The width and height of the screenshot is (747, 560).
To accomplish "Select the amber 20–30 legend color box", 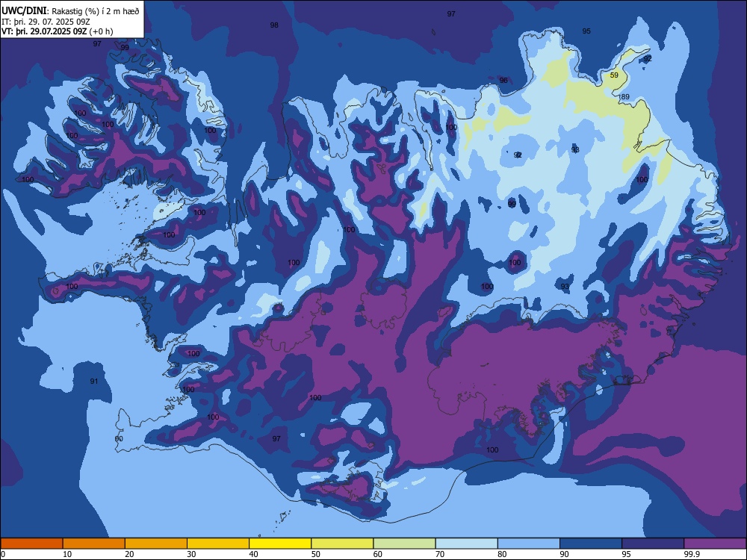I will pyautogui.click(x=156, y=544).
